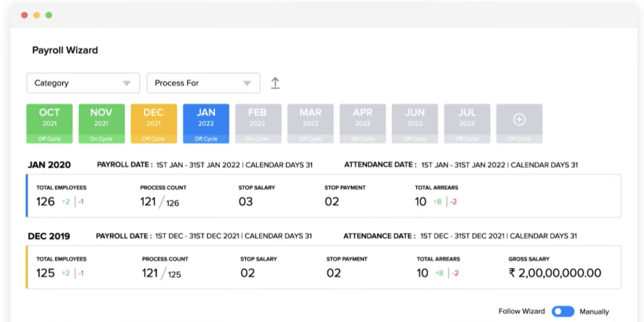Select the FEB 2022 month tile
Image resolution: width=644 pixels, height=322 pixels.
coord(258,123)
